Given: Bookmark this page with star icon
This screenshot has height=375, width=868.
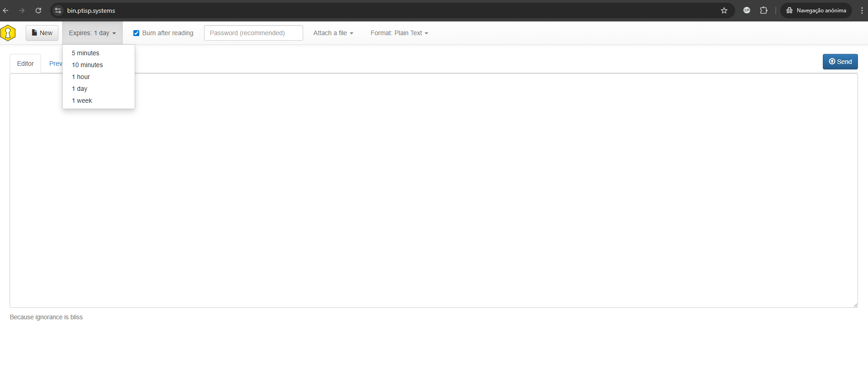Looking at the screenshot, I should 724,11.
